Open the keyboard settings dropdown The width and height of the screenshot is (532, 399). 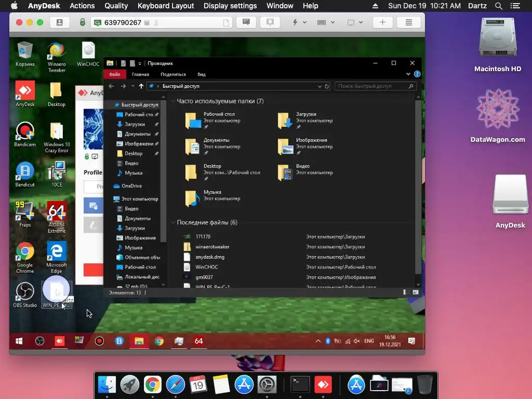326,22
